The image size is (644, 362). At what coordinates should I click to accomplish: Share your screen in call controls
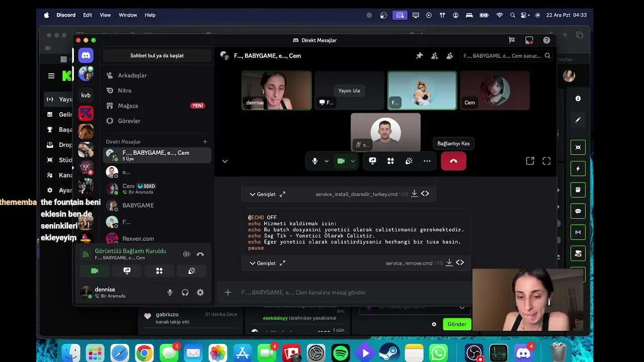372,161
